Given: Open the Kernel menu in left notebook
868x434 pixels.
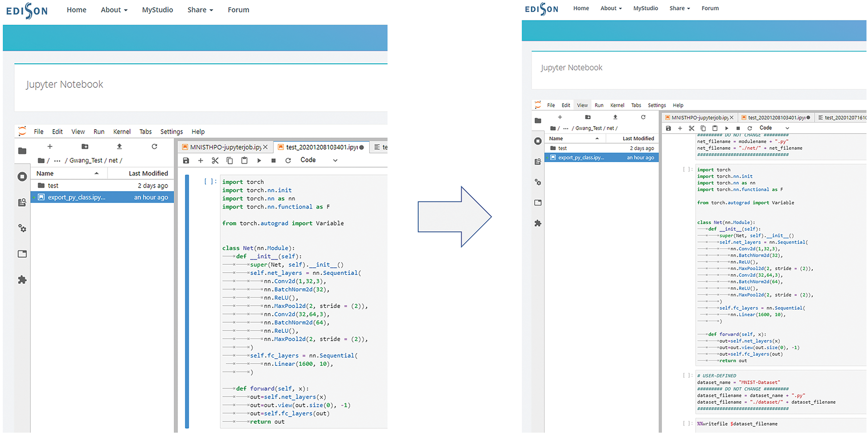Looking at the screenshot, I should 122,132.
